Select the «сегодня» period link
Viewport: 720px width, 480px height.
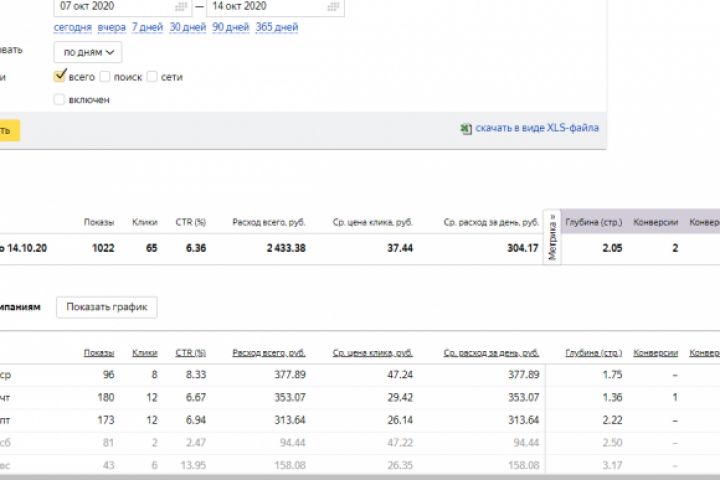pyautogui.click(x=73, y=27)
